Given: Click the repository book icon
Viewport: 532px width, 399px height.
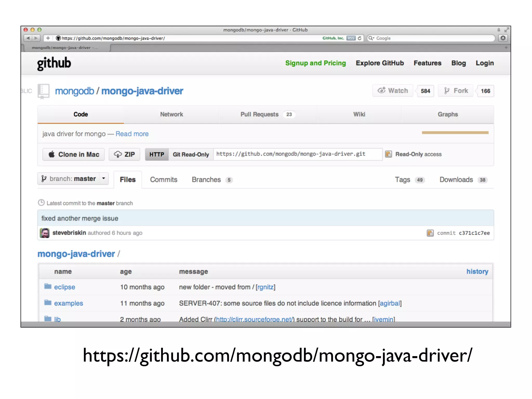Looking at the screenshot, I should 43,91.
